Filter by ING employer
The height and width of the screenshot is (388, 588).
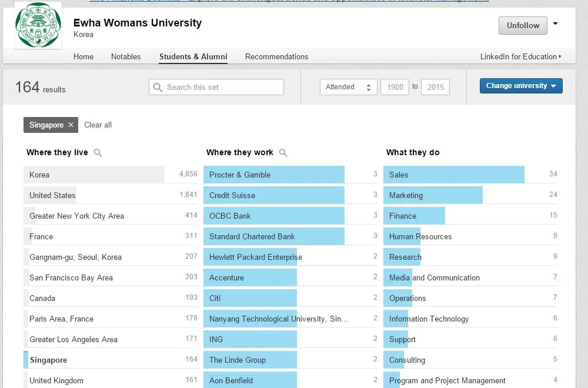[290, 340]
